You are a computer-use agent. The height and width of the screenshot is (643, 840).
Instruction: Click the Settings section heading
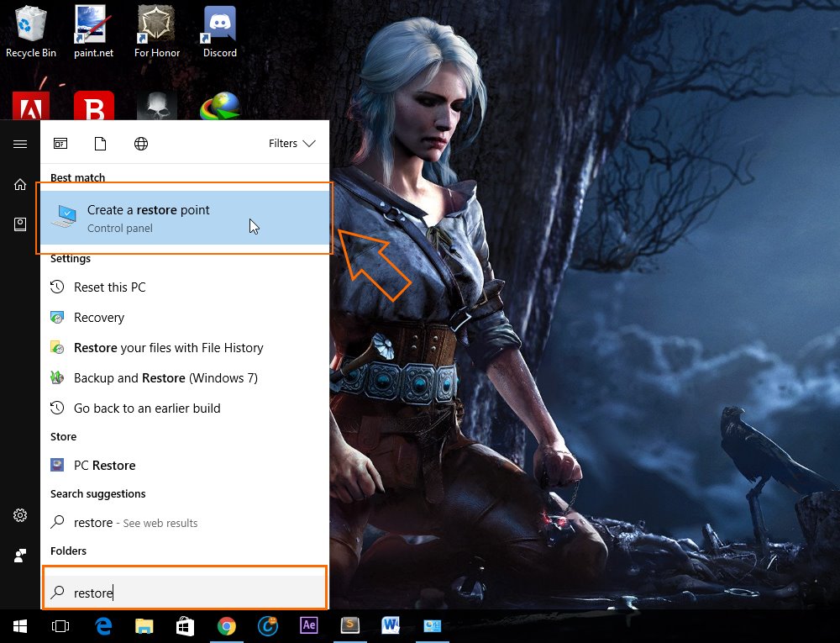[71, 258]
